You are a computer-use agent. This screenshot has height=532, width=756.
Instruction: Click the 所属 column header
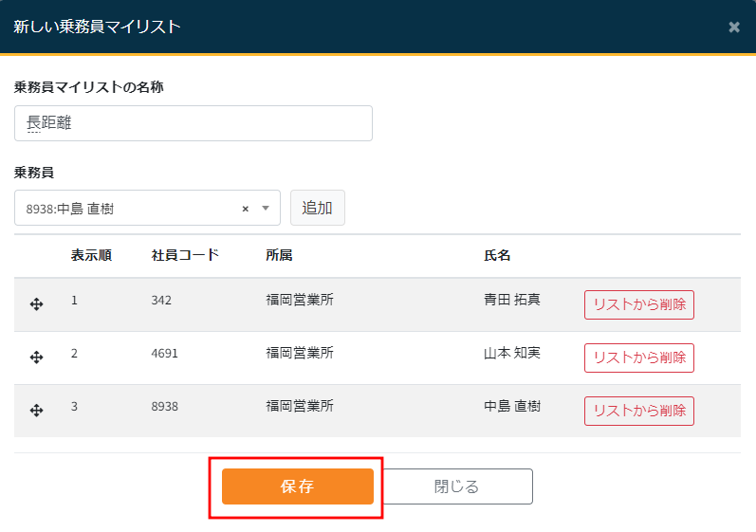pos(279,255)
